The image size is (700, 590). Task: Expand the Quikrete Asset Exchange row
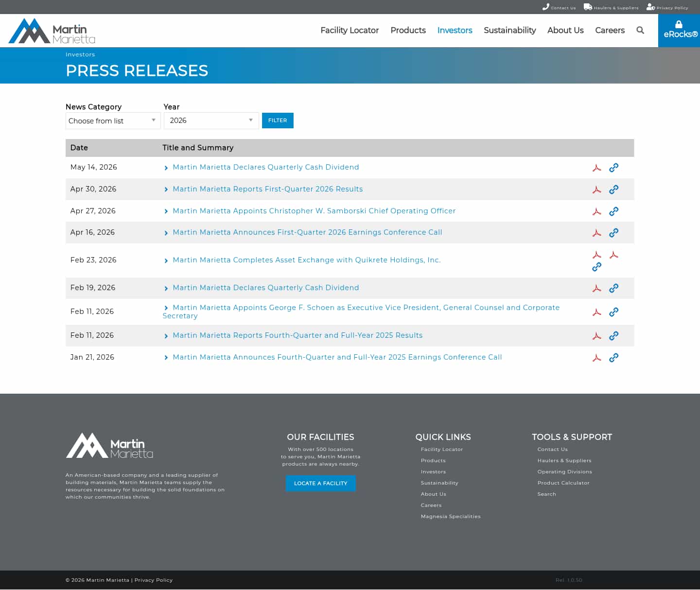pyautogui.click(x=166, y=260)
